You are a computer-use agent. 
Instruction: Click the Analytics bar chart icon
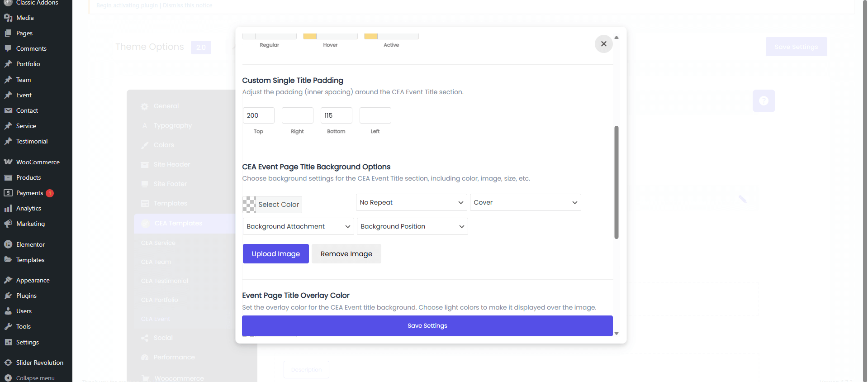[x=8, y=208]
